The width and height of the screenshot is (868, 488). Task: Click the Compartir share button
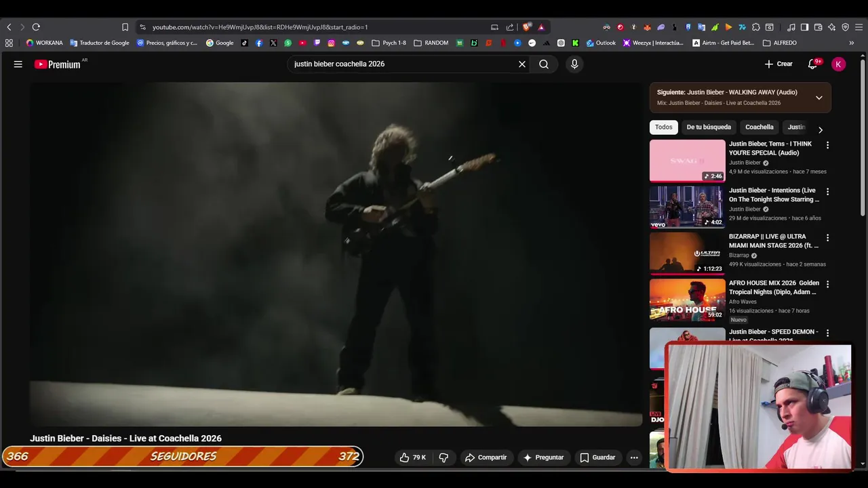click(486, 457)
